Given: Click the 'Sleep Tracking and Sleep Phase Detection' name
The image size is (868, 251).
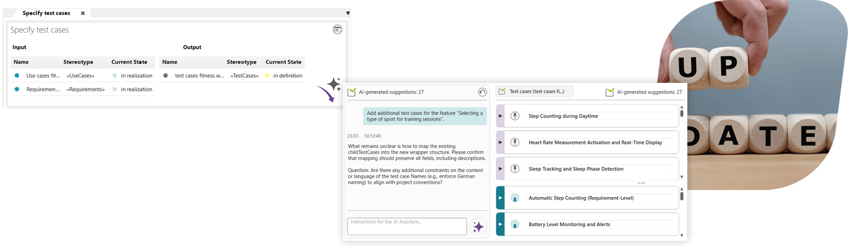Looking at the screenshot, I should pyautogui.click(x=576, y=169).
